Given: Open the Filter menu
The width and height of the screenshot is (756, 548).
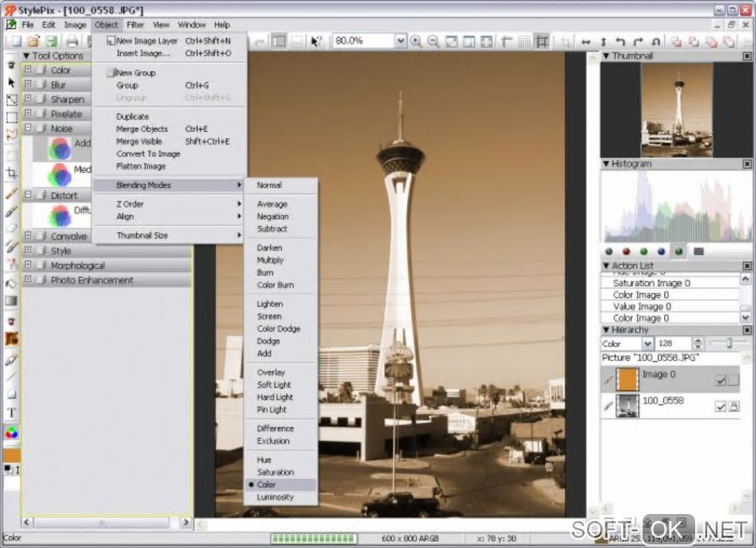Looking at the screenshot, I should click(135, 24).
